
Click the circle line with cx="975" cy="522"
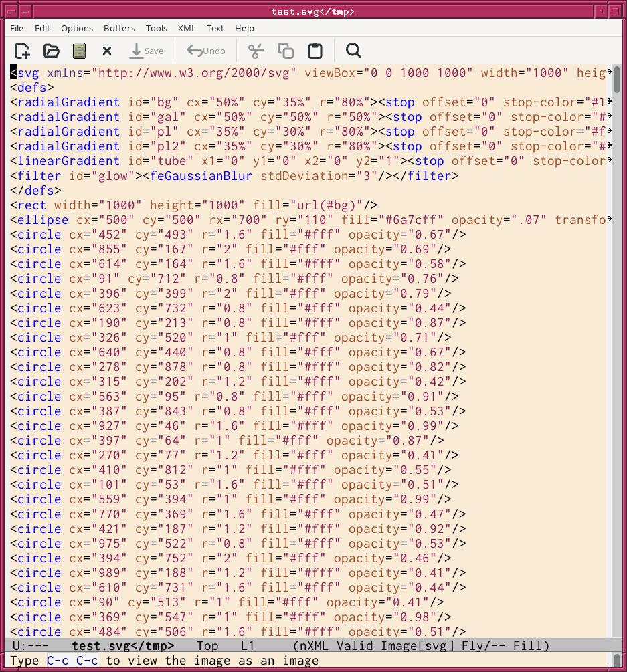(x=238, y=544)
